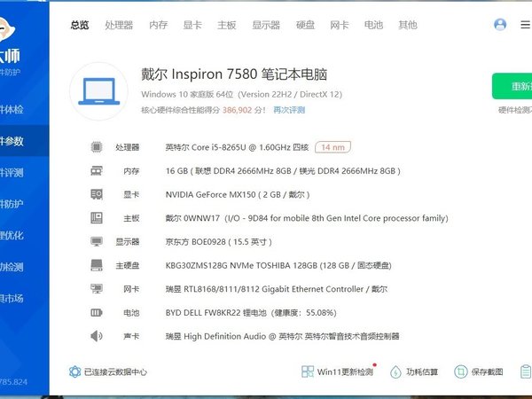The image size is (532, 399).
Task: Click the network card icon
Action: click(97, 289)
